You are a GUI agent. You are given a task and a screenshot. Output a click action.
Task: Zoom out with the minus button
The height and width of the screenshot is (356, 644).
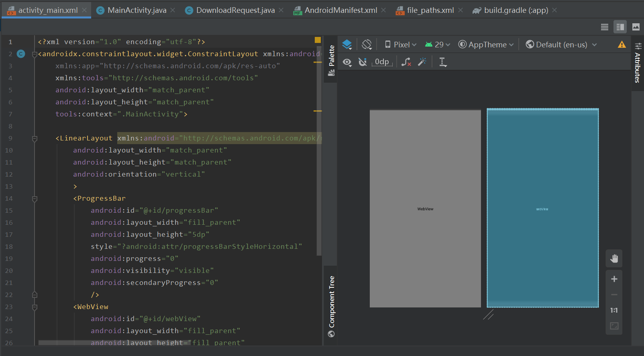(x=614, y=295)
